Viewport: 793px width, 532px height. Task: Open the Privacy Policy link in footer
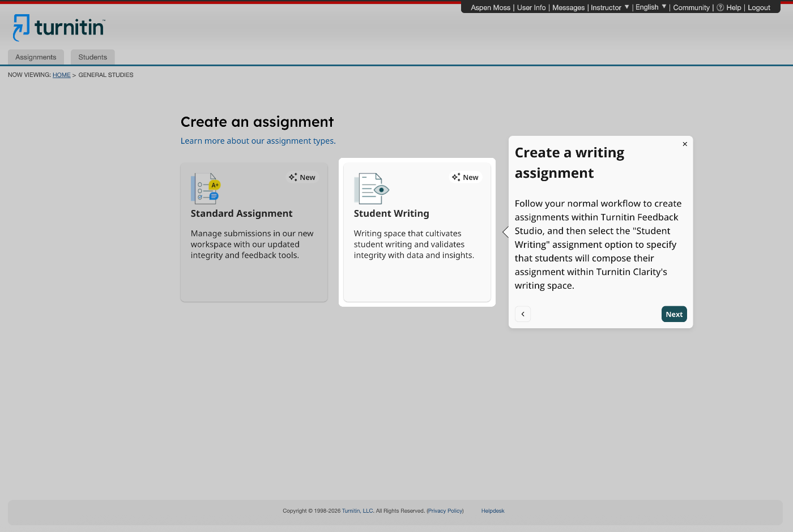pyautogui.click(x=445, y=510)
